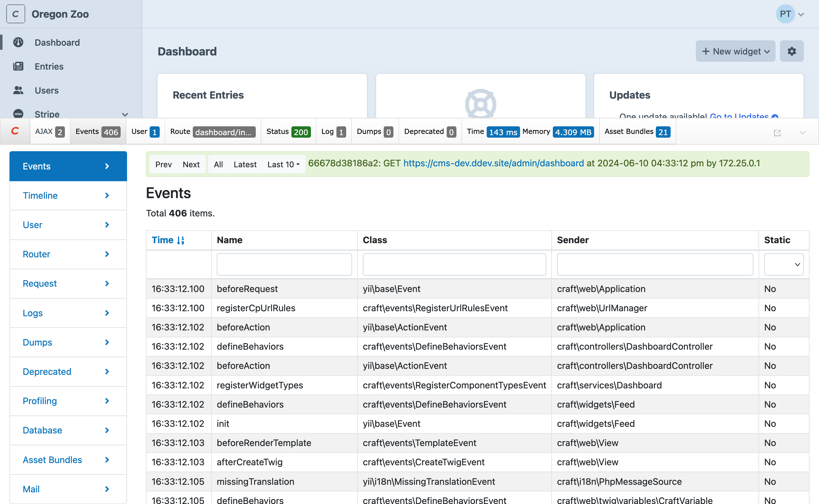Click the Dashboard gauge icon in sidebar
The height and width of the screenshot is (504, 819).
click(x=18, y=42)
